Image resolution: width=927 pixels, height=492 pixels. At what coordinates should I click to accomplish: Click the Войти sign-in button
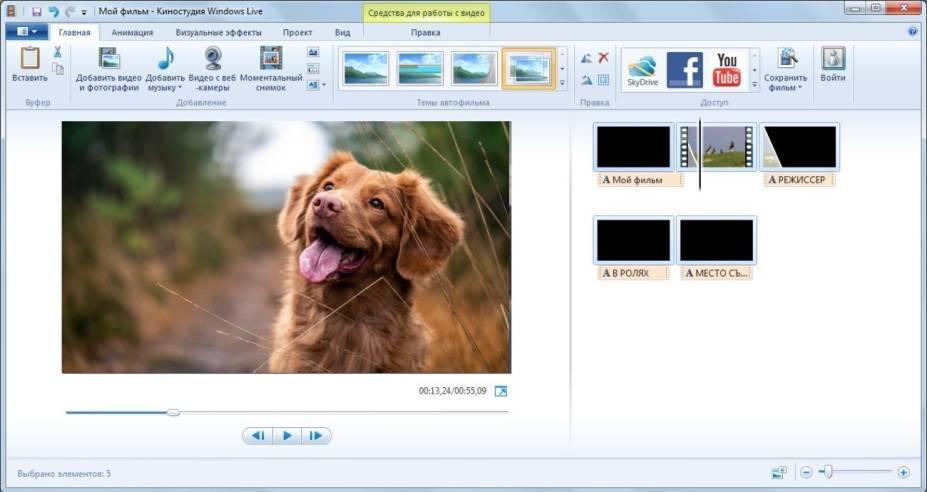click(832, 64)
